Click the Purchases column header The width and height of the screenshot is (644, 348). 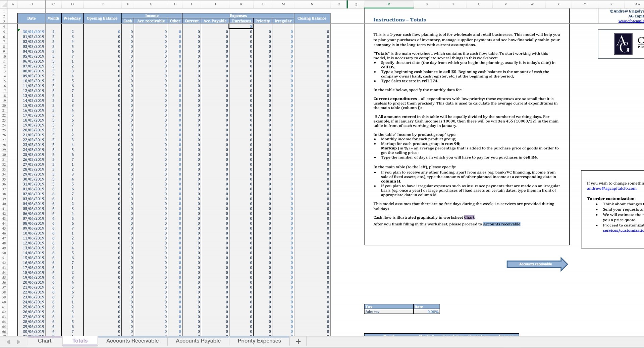241,21
